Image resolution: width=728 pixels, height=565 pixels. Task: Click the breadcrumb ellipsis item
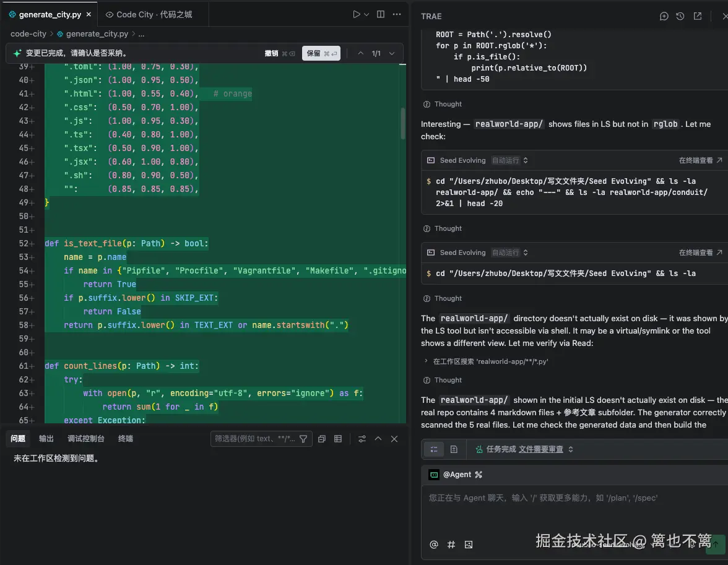pos(141,34)
